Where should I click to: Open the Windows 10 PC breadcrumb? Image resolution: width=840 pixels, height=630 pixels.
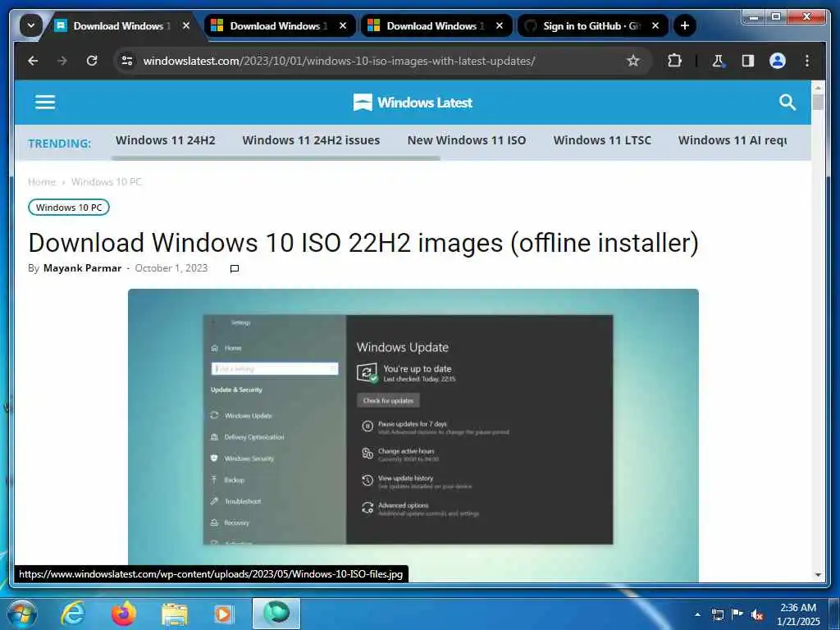click(106, 181)
